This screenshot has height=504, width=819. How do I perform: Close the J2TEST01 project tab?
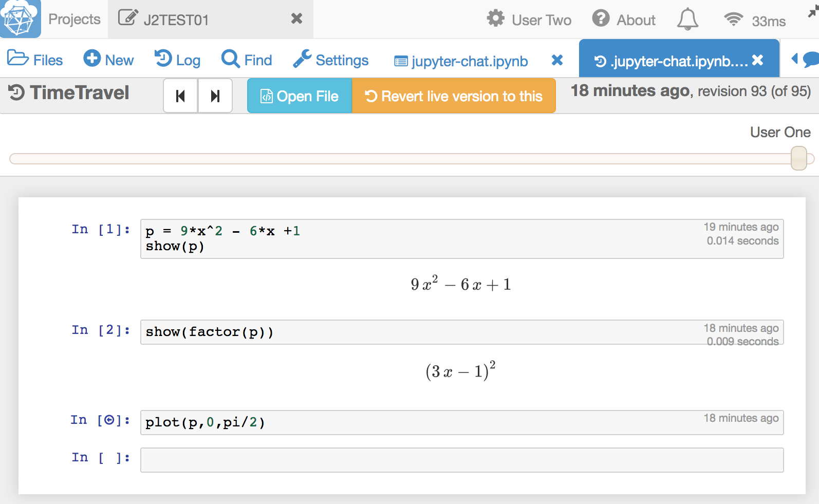pos(296,19)
